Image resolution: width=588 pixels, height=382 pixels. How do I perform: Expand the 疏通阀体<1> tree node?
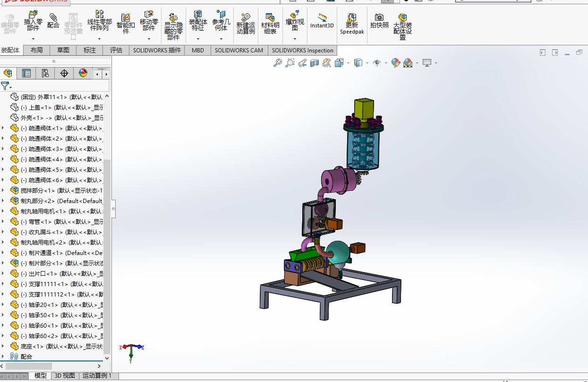click(3, 128)
